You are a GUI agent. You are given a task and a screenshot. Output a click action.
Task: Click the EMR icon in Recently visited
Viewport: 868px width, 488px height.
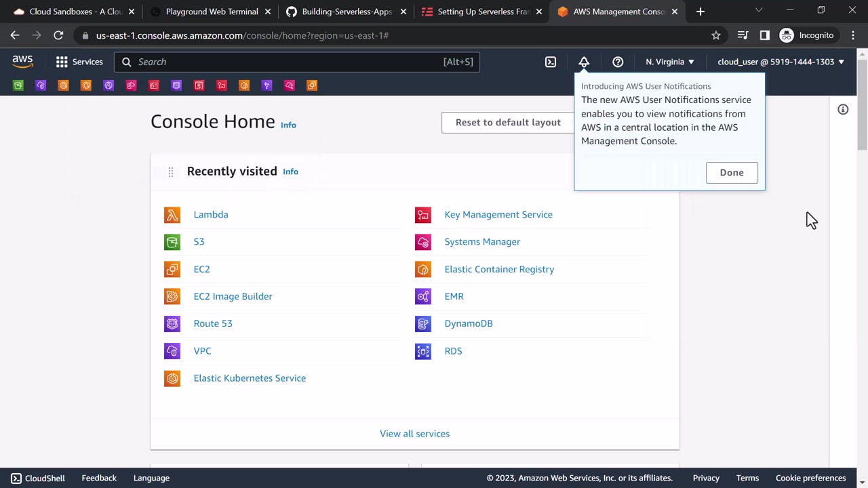tap(423, 296)
